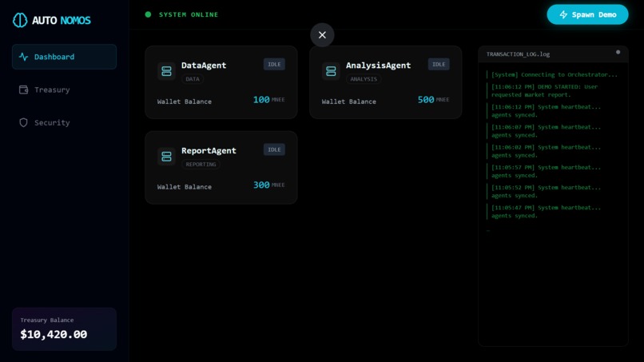The image size is (644, 362).
Task: Click the Dashboard pulse icon in sidebar
Action: (x=23, y=57)
